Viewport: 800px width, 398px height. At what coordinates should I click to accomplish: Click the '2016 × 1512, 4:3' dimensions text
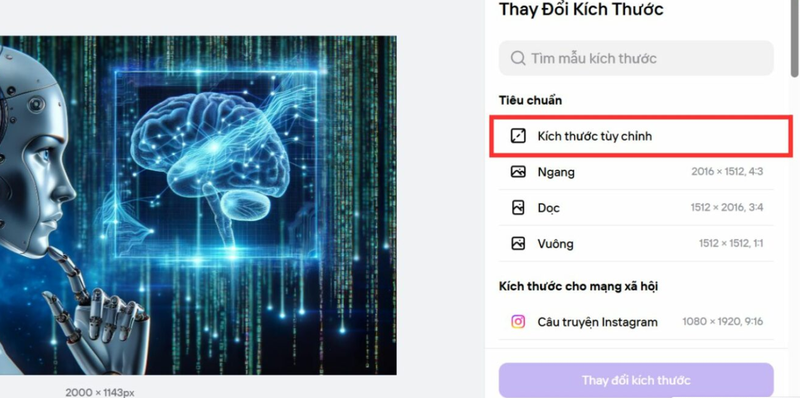pos(727,172)
